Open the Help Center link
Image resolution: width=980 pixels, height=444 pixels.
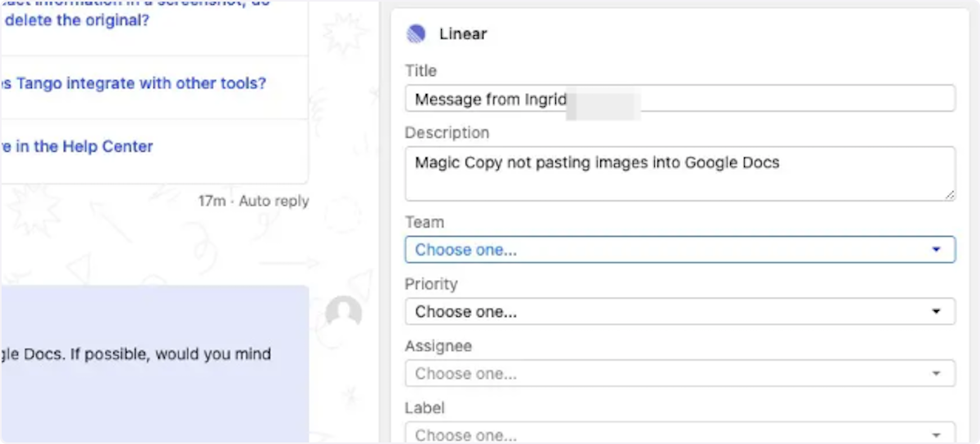pyautogui.click(x=77, y=147)
